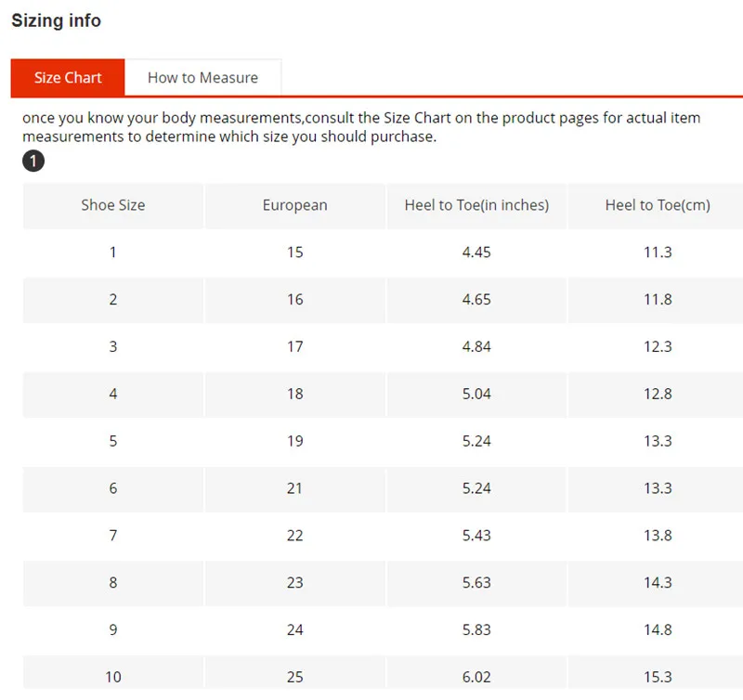The image size is (743, 700).
Task: Click the Heel to Toe(in inches) header
Action: click(x=476, y=205)
